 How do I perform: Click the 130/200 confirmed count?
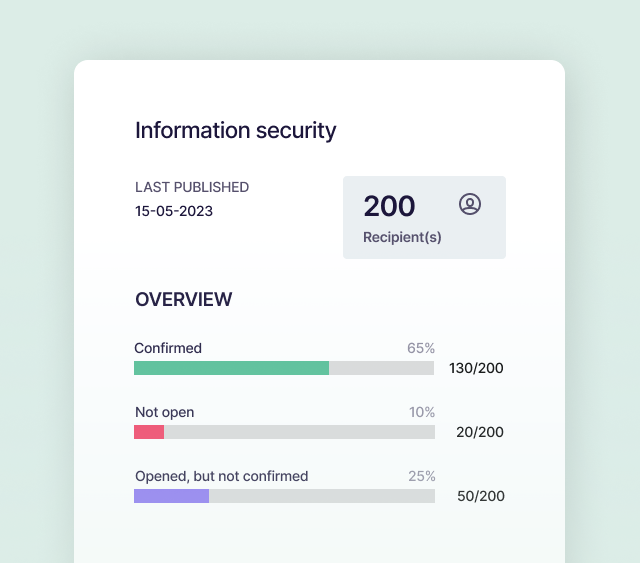[x=475, y=368]
